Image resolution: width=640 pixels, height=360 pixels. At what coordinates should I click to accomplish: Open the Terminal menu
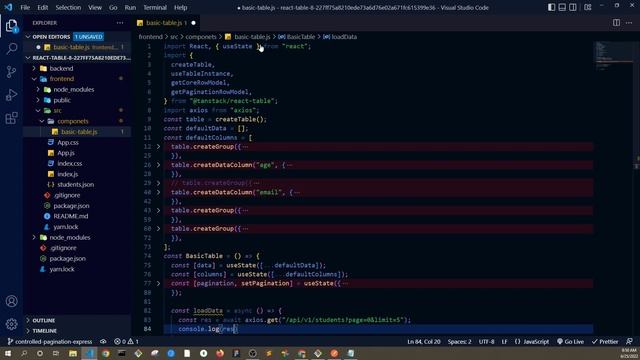[155, 7]
